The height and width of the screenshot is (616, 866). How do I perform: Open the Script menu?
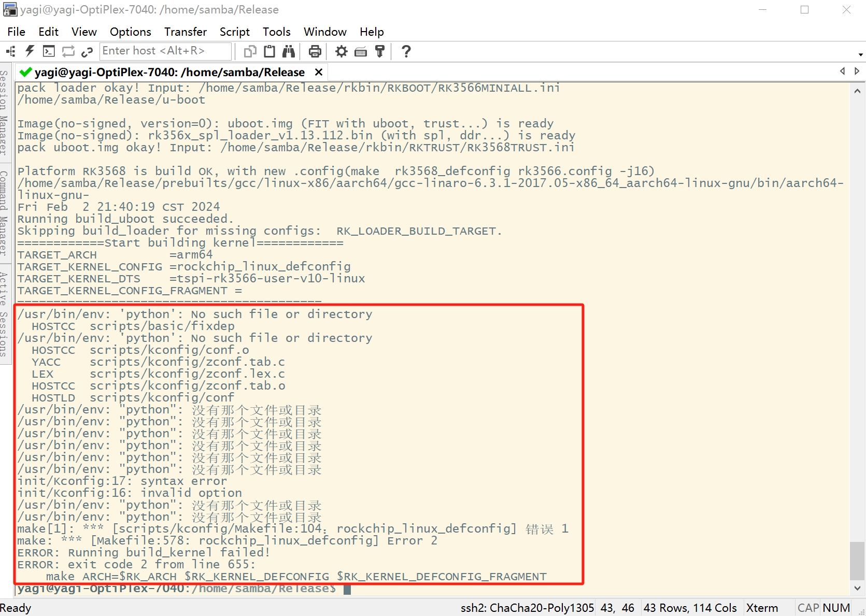(x=234, y=32)
